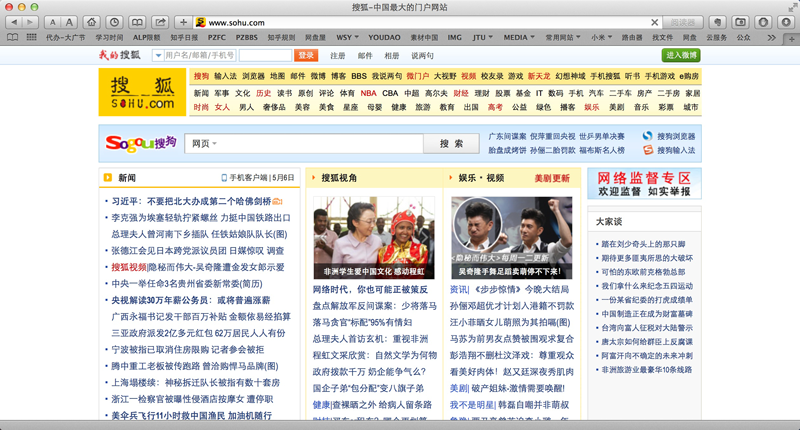Viewport: 800px width, 430px height.
Task: Open Sogou browser blue icon
Action: pos(648,136)
